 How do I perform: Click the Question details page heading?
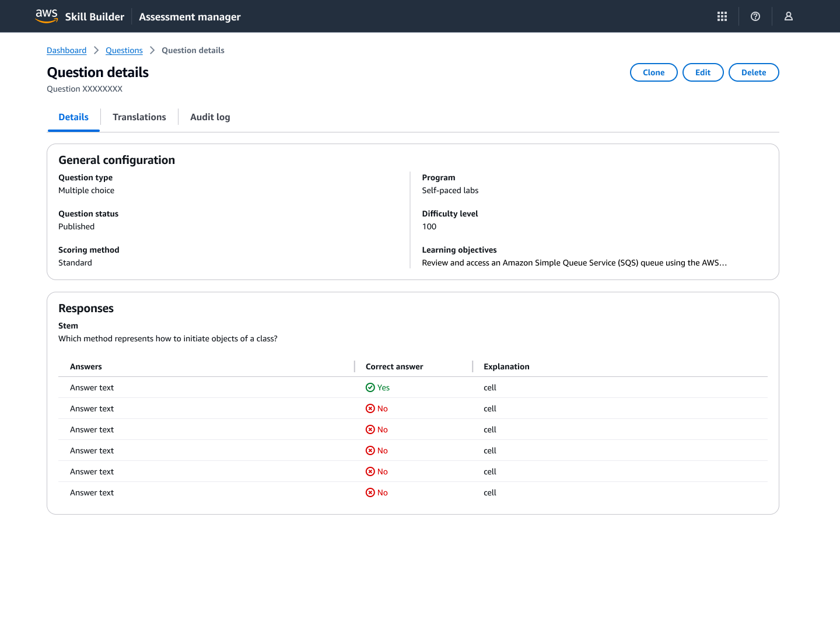[x=98, y=72]
